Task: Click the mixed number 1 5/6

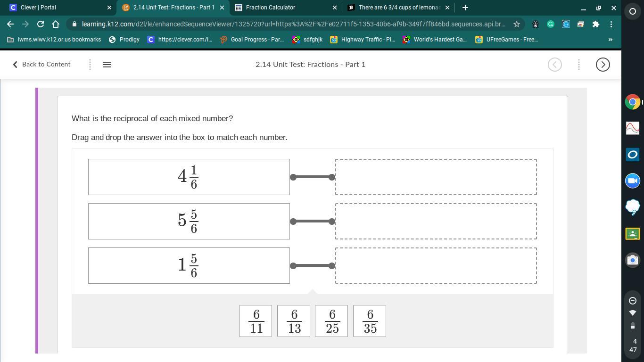Action: point(189,265)
